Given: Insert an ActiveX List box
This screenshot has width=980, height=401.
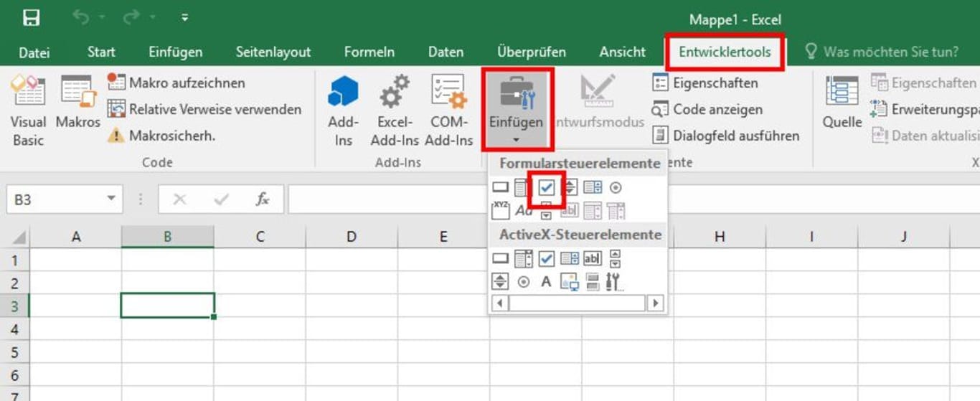Looking at the screenshot, I should pyautogui.click(x=570, y=259).
